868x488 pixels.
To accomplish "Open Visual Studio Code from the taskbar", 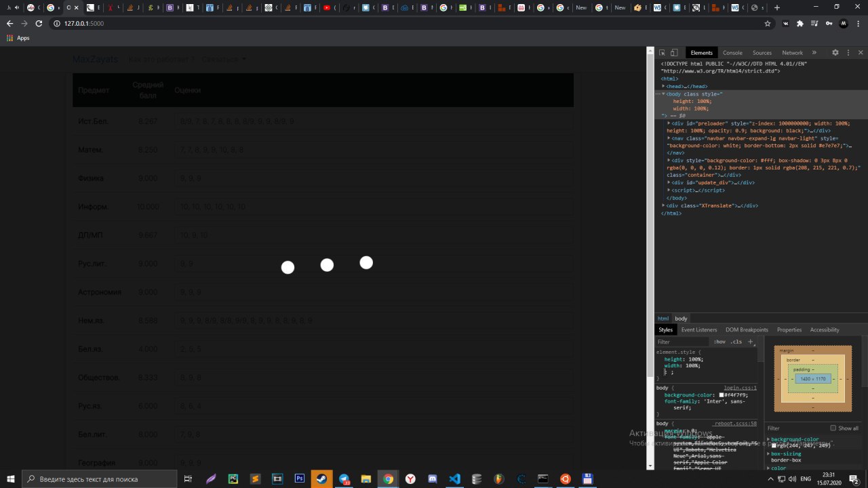I will tap(454, 479).
